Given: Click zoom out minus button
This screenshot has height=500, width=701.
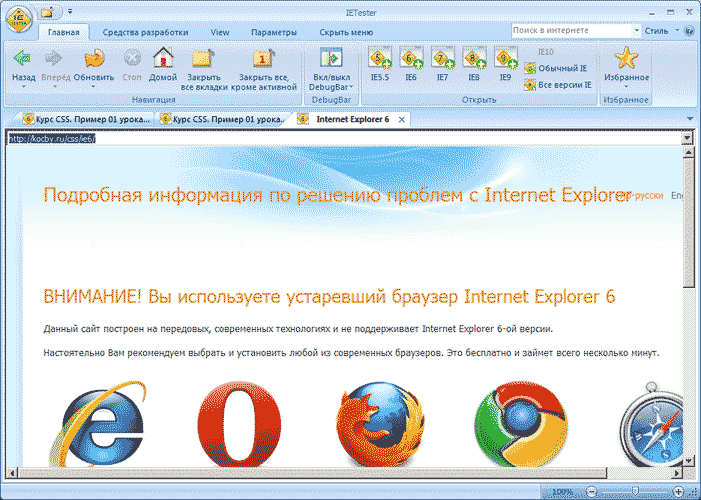Looking at the screenshot, I should coord(591,492).
